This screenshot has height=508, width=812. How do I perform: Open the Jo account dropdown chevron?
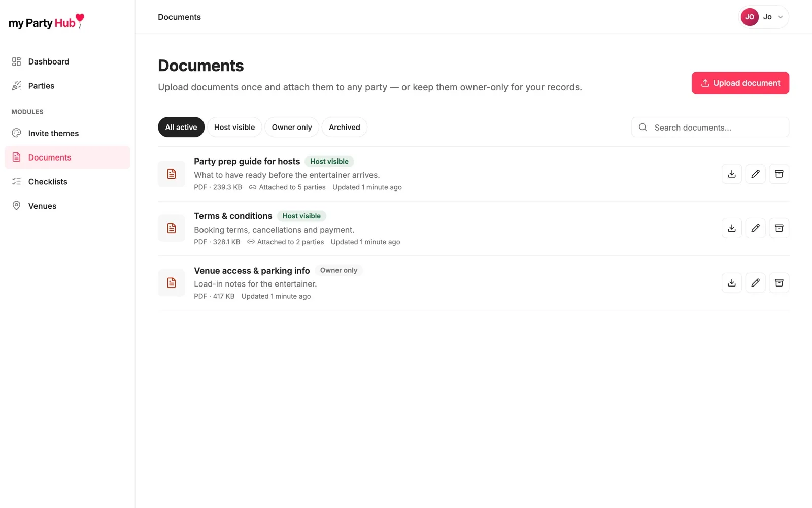point(780,17)
